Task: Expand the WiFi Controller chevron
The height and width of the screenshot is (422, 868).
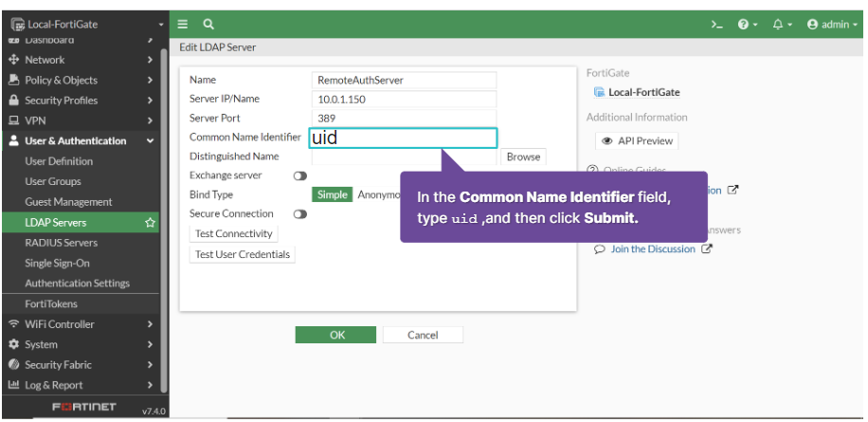Action: pyautogui.click(x=150, y=324)
